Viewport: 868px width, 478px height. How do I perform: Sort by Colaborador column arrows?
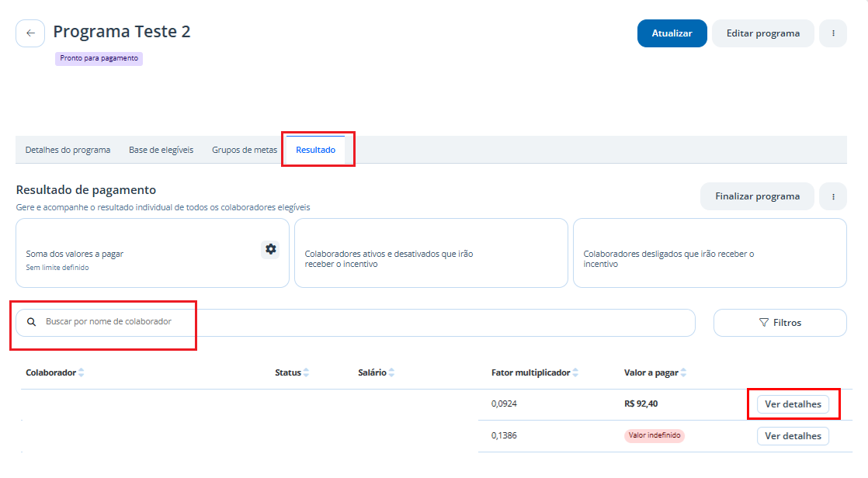point(82,372)
